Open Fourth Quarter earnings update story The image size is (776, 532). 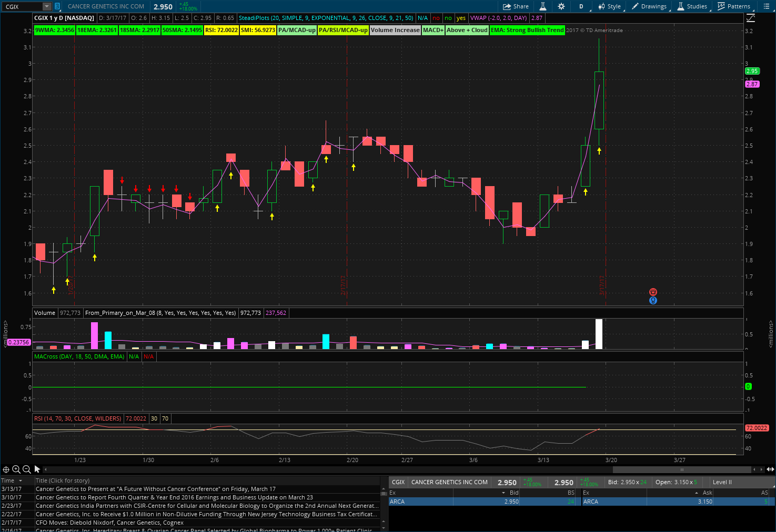pyautogui.click(x=174, y=497)
